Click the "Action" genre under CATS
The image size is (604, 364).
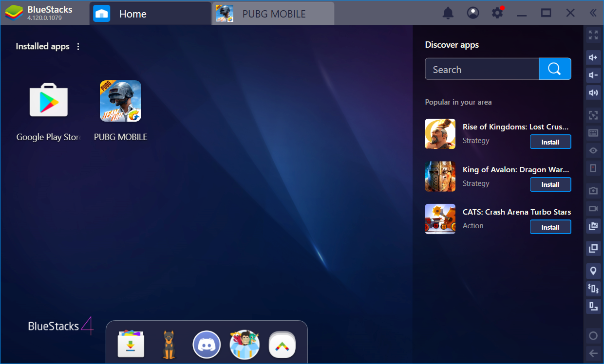tap(473, 226)
